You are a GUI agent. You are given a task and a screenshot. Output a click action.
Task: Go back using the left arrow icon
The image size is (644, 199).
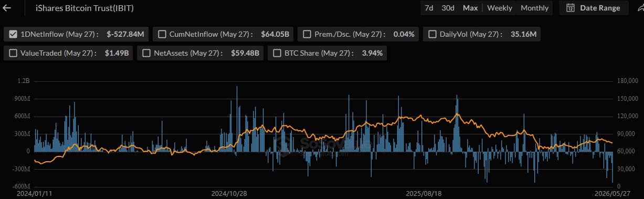(6, 8)
